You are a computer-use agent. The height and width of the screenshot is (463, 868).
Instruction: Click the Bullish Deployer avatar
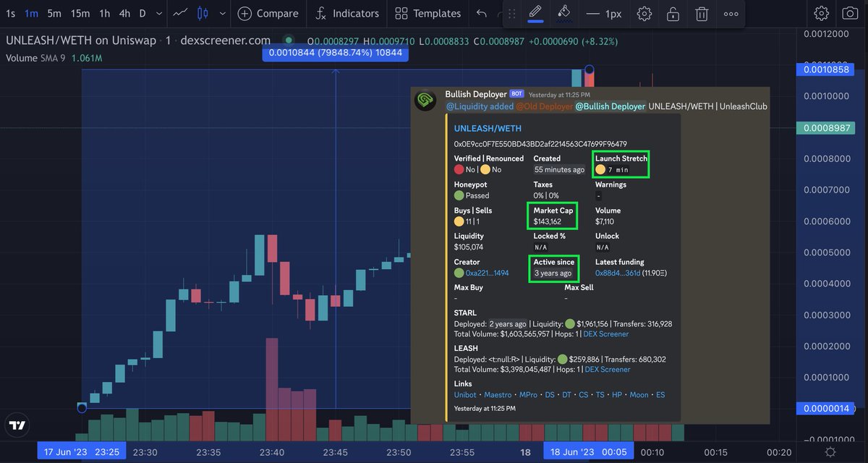click(x=425, y=101)
